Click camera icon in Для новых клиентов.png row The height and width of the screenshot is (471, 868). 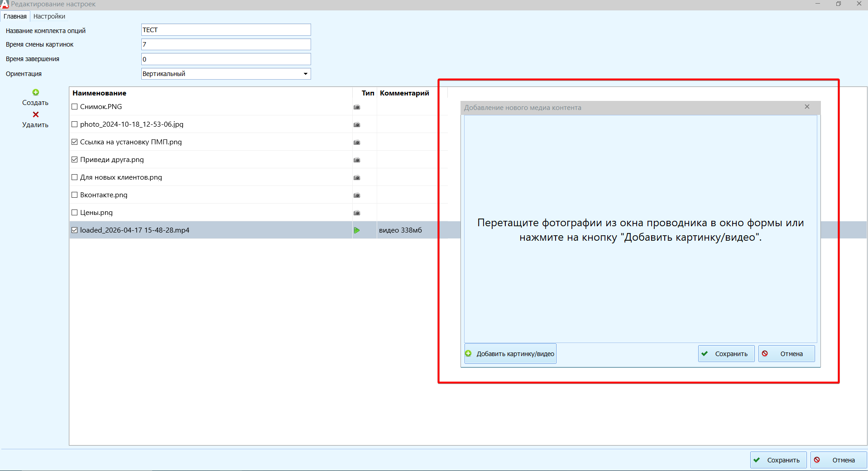tap(357, 178)
